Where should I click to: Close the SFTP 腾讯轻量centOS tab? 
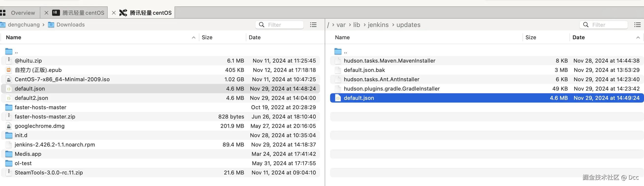pos(114,13)
